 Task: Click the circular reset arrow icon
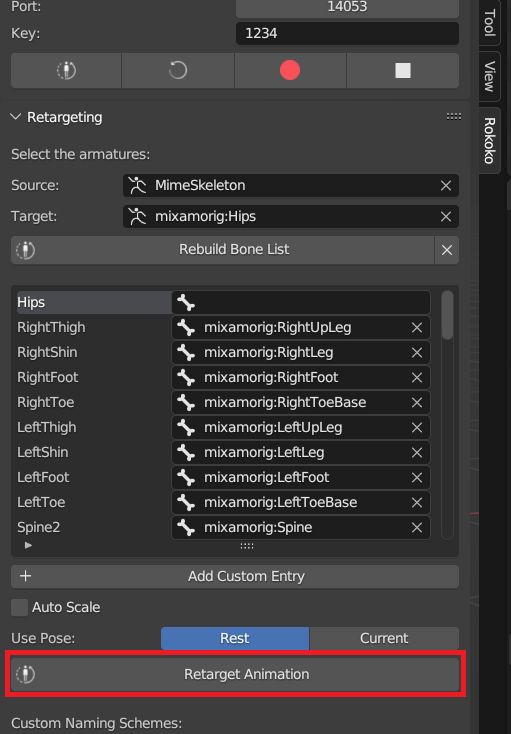178,71
